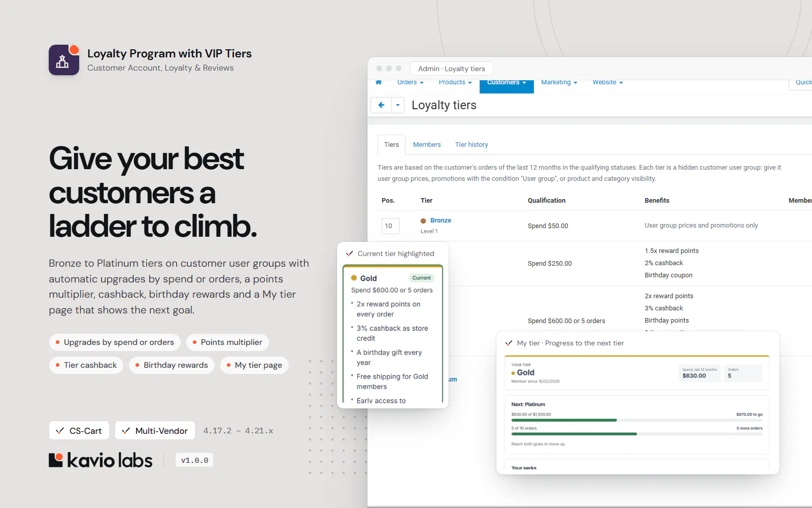Viewport: 812px width, 508px height.
Task: Click the Points multiplier pill
Action: [227, 342]
